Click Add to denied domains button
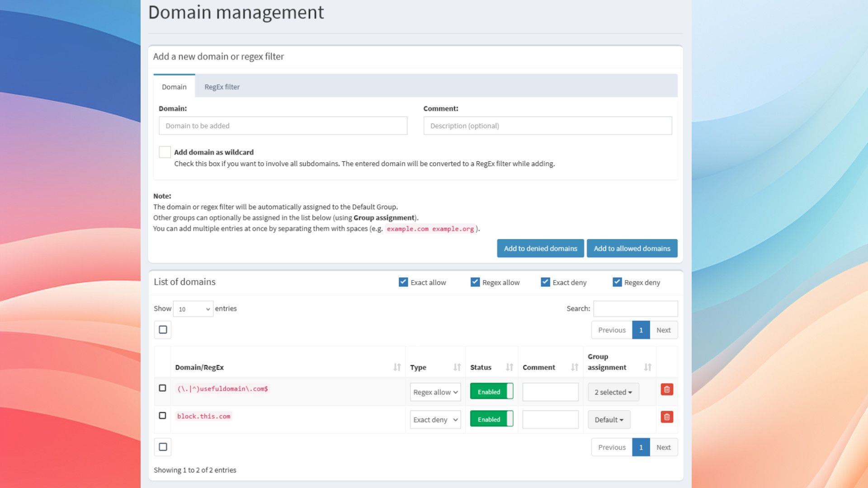868x488 pixels. pyautogui.click(x=541, y=249)
